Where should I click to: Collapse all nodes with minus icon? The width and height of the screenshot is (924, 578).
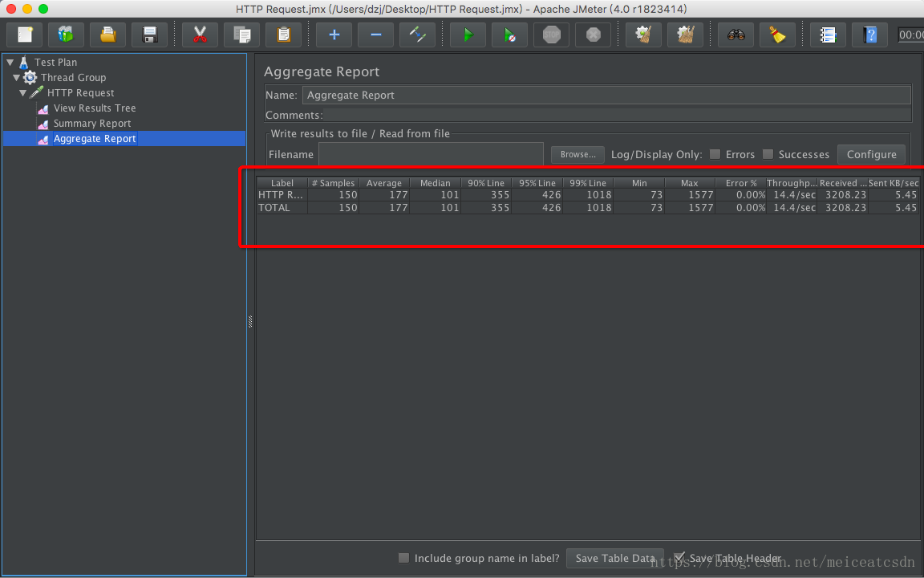[x=376, y=35]
